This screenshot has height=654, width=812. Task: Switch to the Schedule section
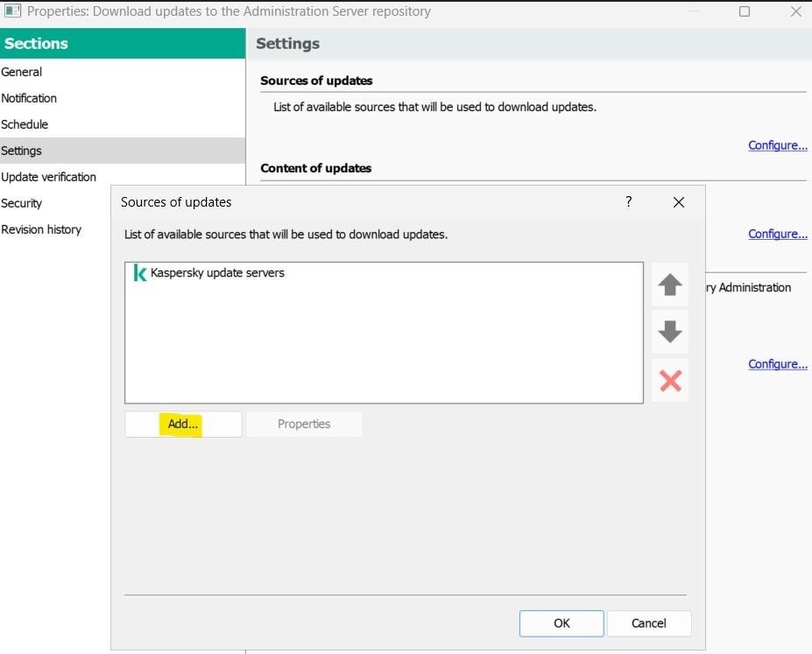pyautogui.click(x=25, y=124)
